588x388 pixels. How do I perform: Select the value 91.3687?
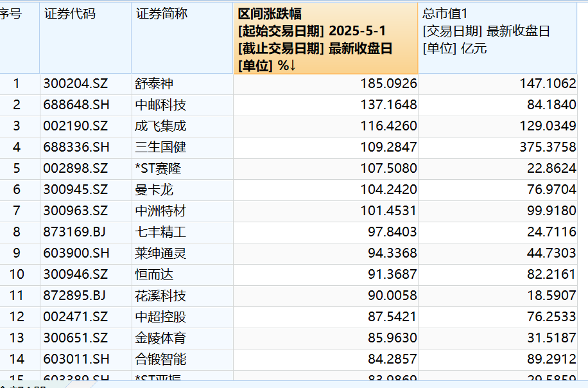(x=392, y=274)
